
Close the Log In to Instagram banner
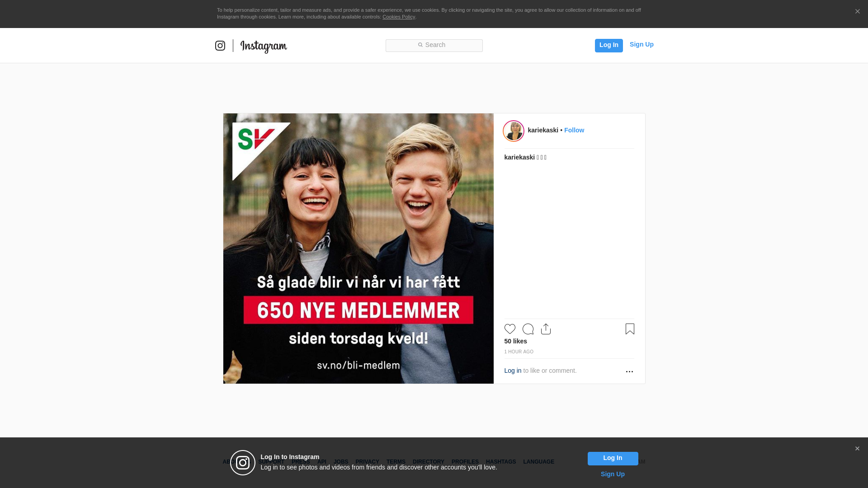tap(857, 449)
